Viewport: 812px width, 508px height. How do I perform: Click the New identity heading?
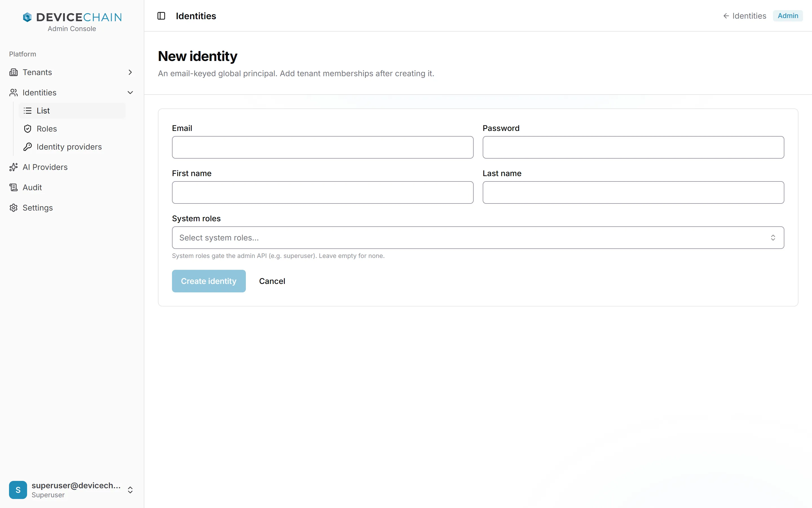click(x=198, y=56)
